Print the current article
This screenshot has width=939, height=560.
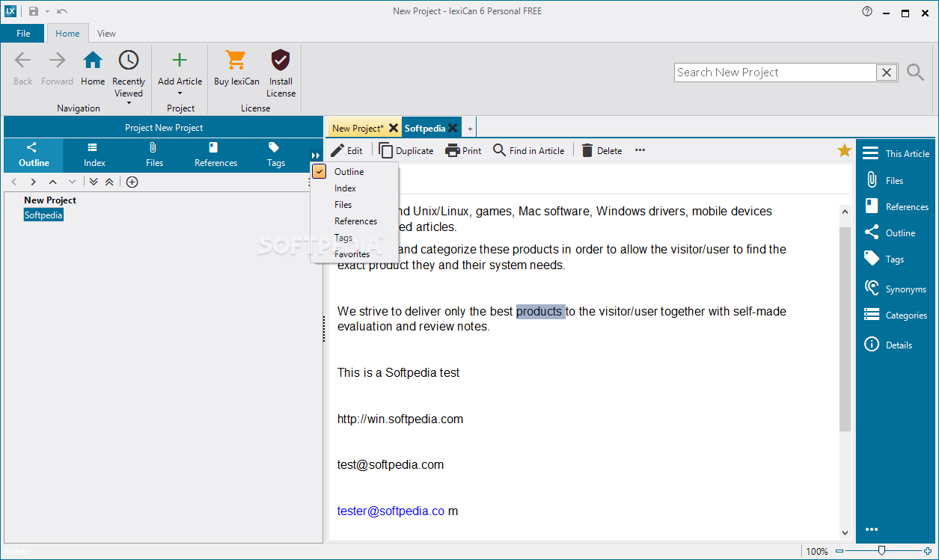pos(463,150)
